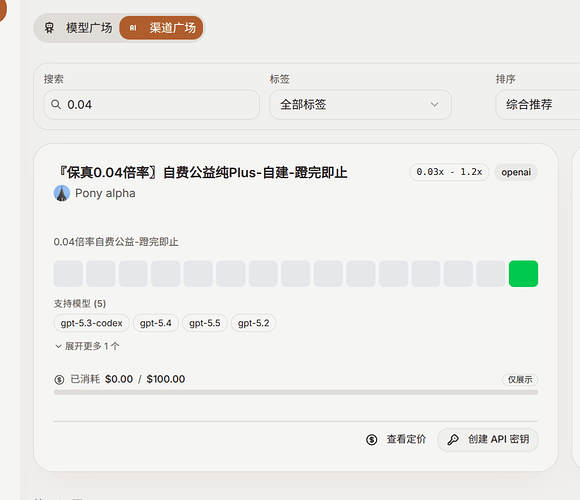Open the 全部标签 tag dropdown
Viewport: 580px width, 500px height.
pos(360,104)
